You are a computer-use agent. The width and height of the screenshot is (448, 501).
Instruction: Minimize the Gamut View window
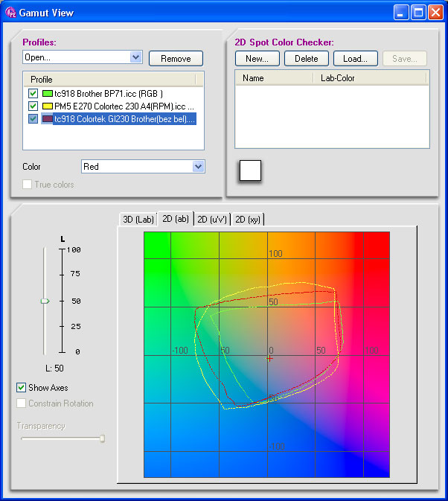pos(401,13)
